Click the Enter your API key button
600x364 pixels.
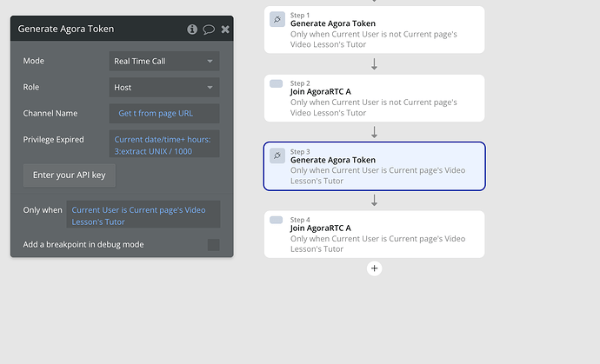(70, 175)
